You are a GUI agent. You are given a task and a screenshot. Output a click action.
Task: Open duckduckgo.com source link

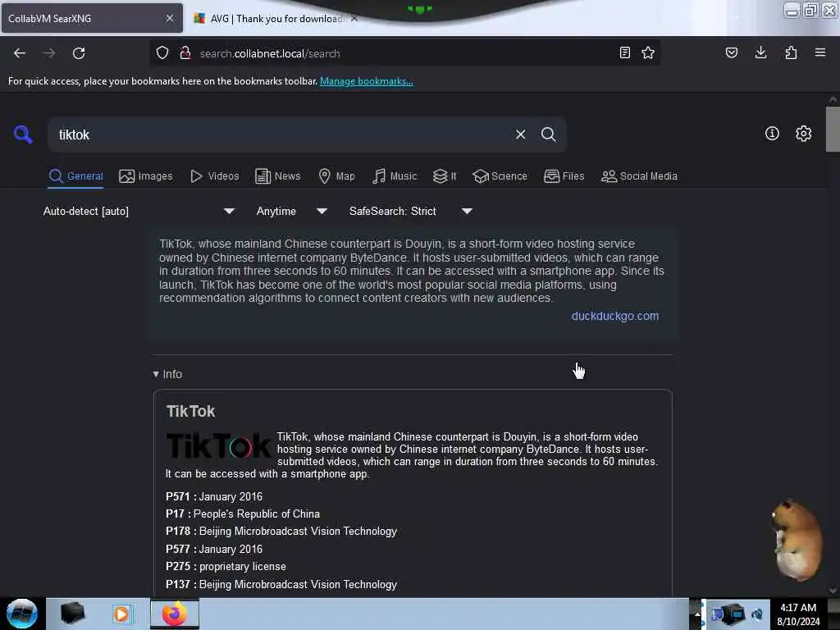click(x=615, y=316)
